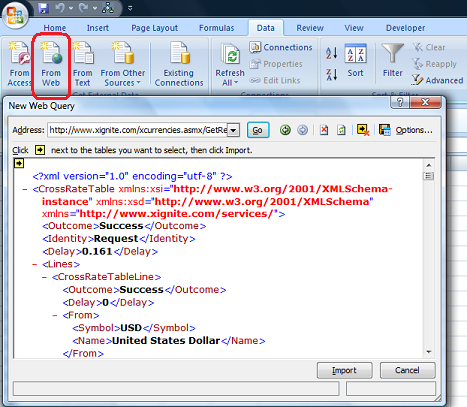This screenshot has height=407, width=467.
Task: Click the Office button logo
Action: coord(15,15)
